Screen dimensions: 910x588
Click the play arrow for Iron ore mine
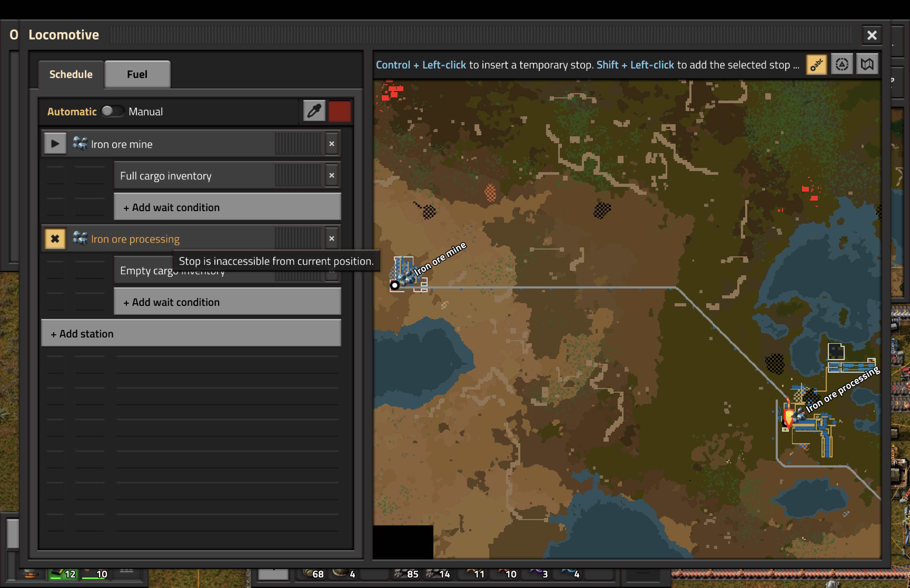pyautogui.click(x=55, y=144)
